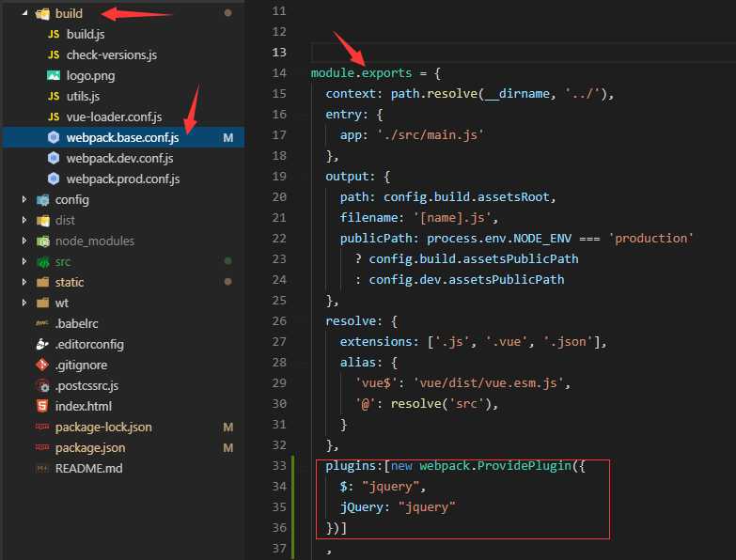
Task: Click the green dot on src folder
Action: (228, 261)
